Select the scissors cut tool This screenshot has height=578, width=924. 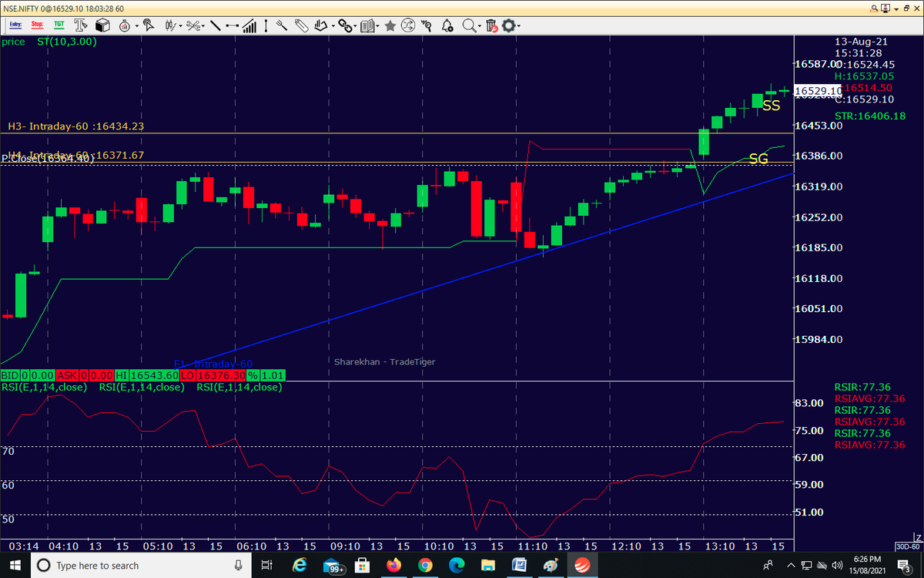tap(192, 25)
